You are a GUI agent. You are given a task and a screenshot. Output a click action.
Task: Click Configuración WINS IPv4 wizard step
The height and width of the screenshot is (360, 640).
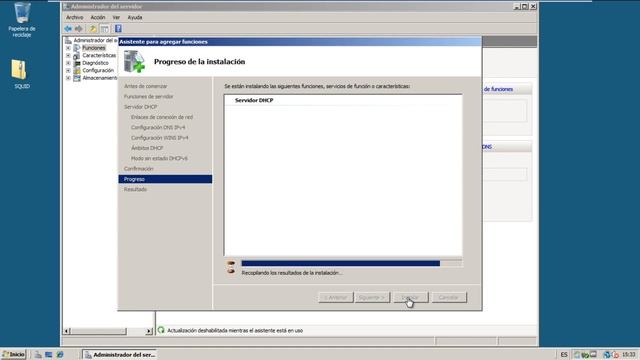click(160, 138)
